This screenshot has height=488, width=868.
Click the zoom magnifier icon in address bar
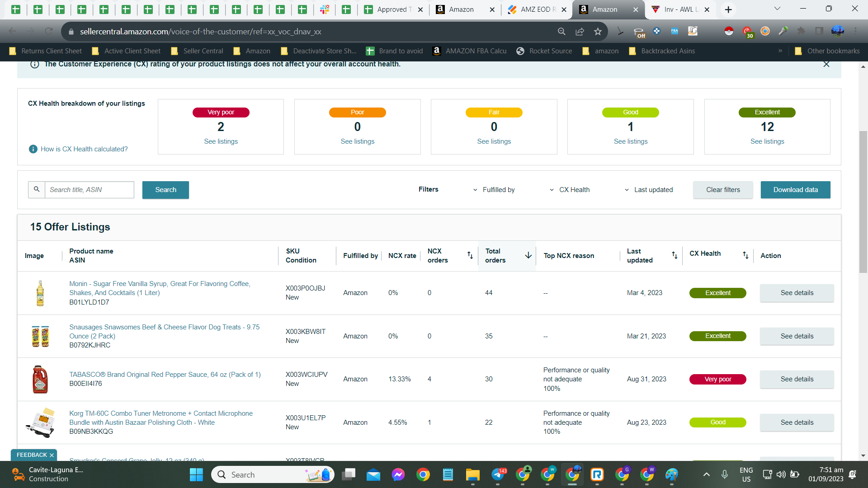[561, 31]
